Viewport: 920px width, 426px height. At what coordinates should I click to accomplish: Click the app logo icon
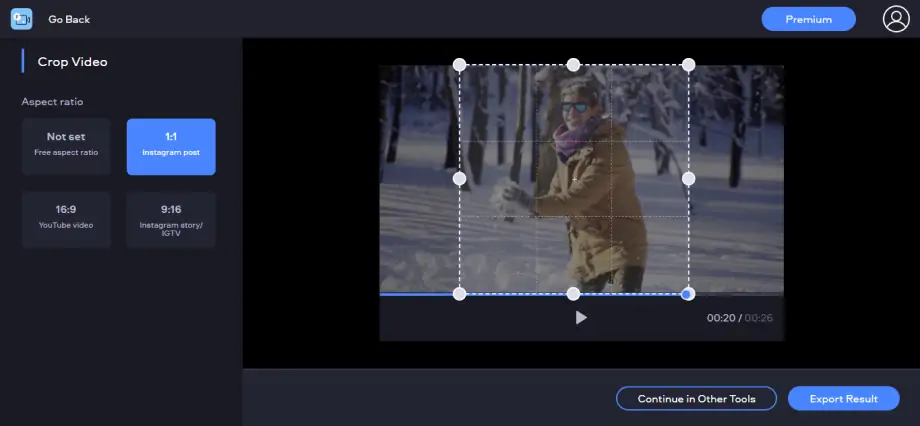(22, 19)
